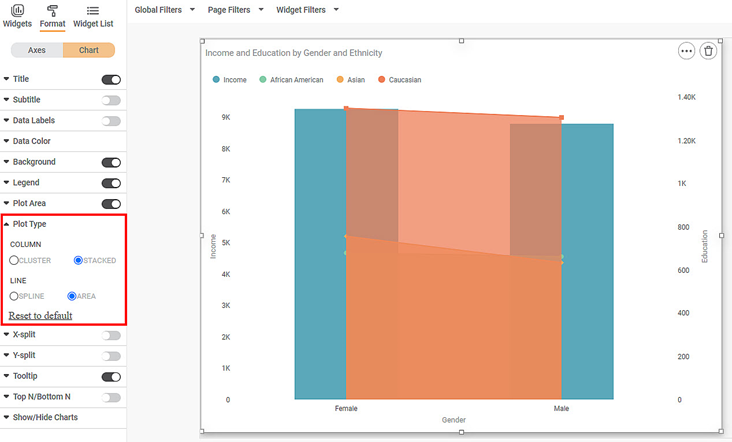Open the Widgets panel icon

[17, 10]
